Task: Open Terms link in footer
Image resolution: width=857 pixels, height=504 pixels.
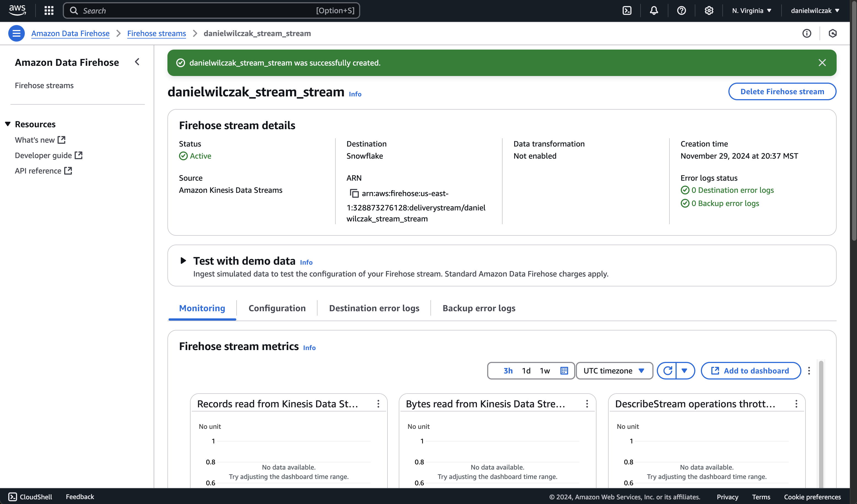Action: pos(761,497)
